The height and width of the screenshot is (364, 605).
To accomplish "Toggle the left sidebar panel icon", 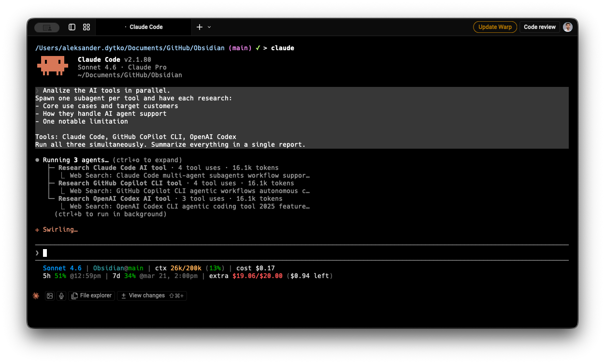I will pos(72,27).
